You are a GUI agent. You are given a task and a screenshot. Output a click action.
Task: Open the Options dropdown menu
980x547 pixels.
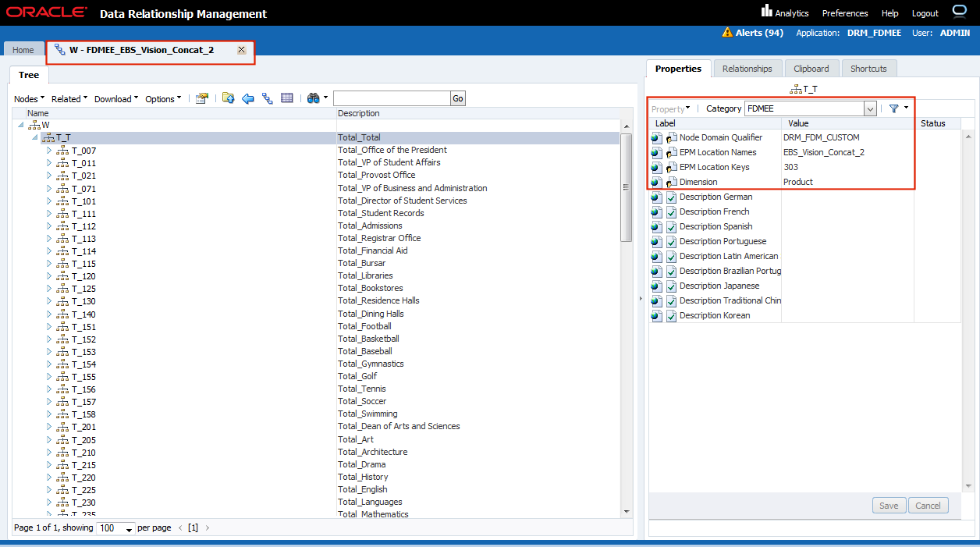163,99
